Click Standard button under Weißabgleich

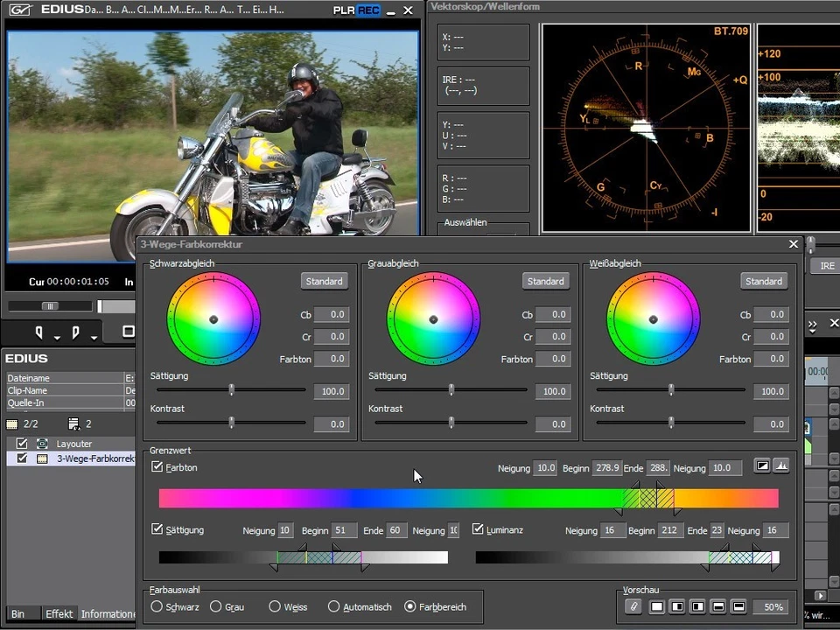[x=763, y=281]
